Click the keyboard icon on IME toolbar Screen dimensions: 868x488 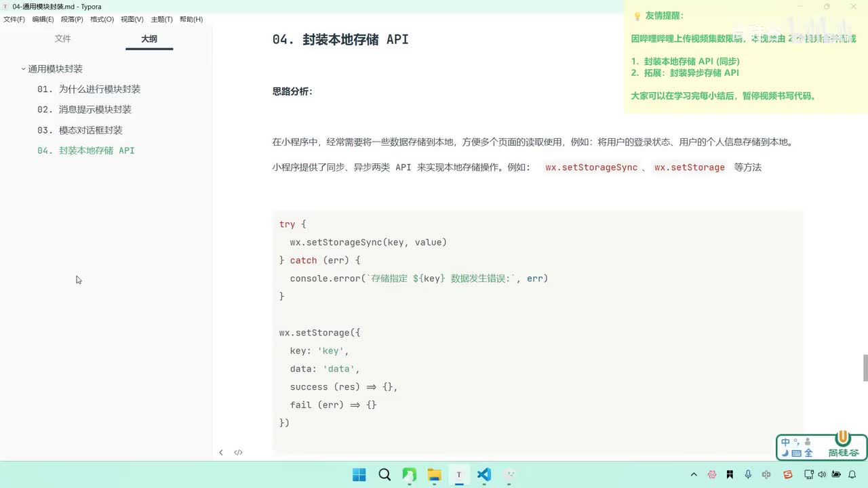(x=797, y=453)
